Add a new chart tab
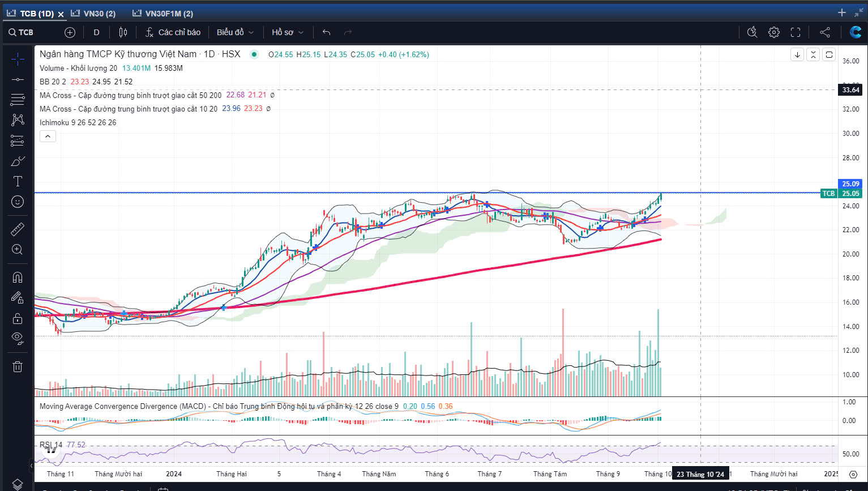Screen dimensions: 868x491 (842, 12)
